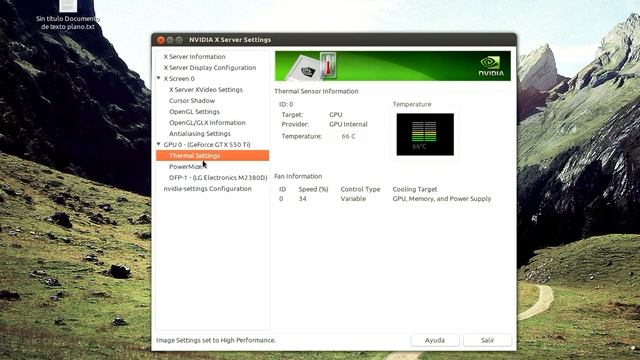Maximize the NVIDIA X Server Settings window
Image resolution: width=640 pixels, height=360 pixels.
coord(179,40)
